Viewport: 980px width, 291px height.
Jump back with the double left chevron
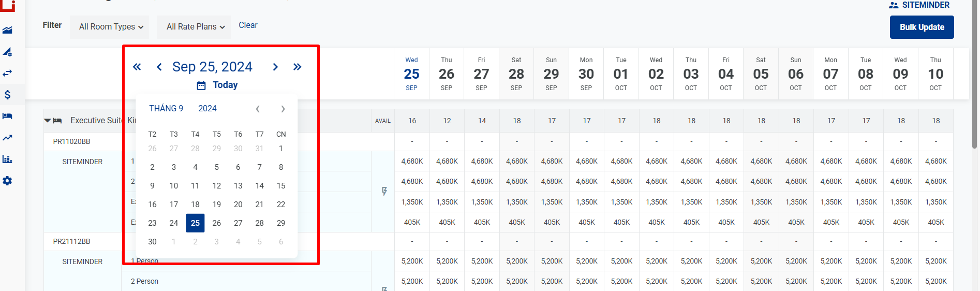pyautogui.click(x=137, y=67)
